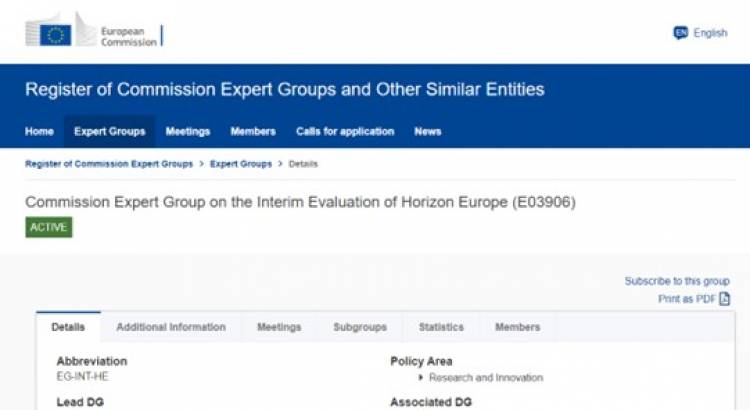The width and height of the screenshot is (750, 410).
Task: Open the Expert Groups navigation item
Action: (x=110, y=132)
